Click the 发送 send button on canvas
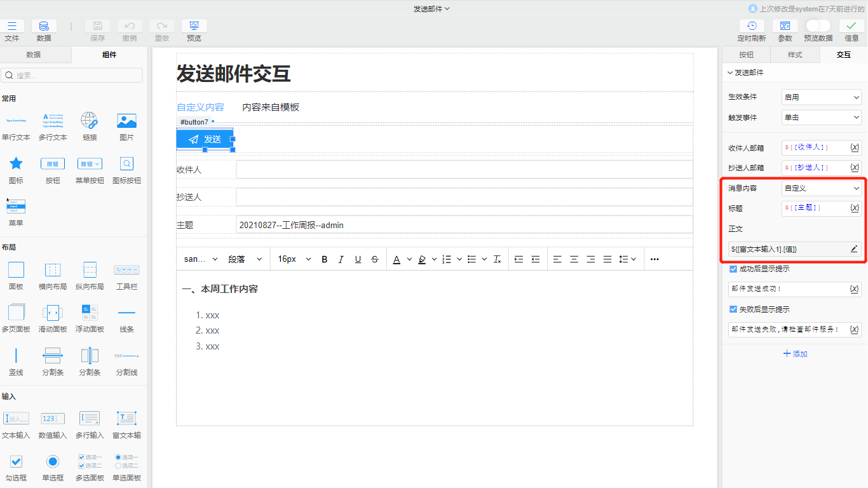 204,139
